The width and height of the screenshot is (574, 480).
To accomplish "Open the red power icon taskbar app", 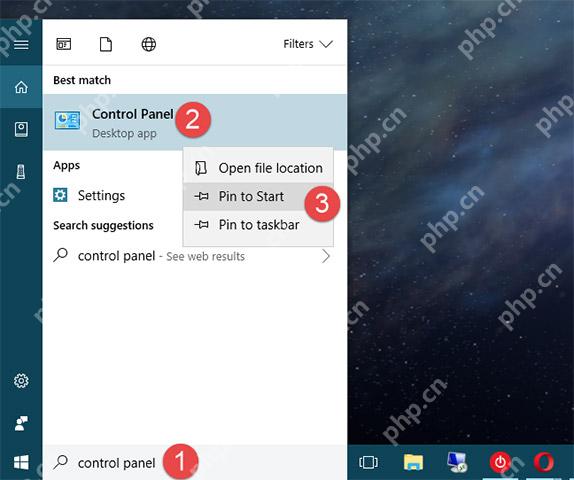I will [x=500, y=462].
